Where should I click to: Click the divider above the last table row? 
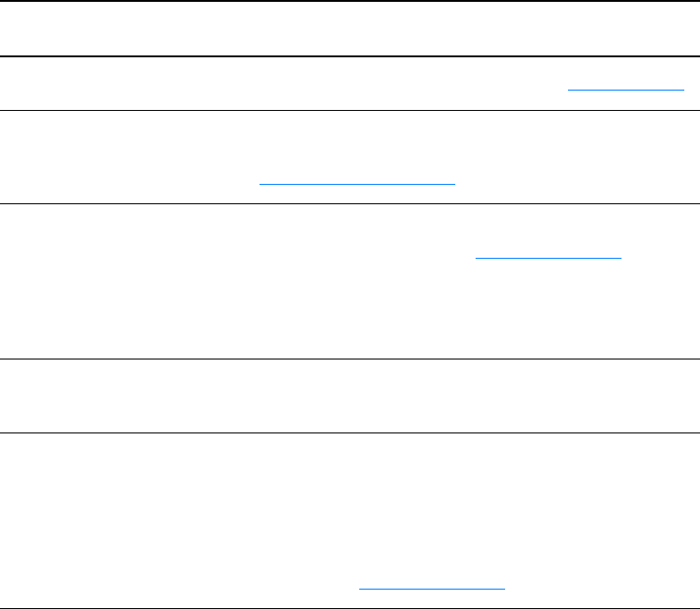point(349,432)
